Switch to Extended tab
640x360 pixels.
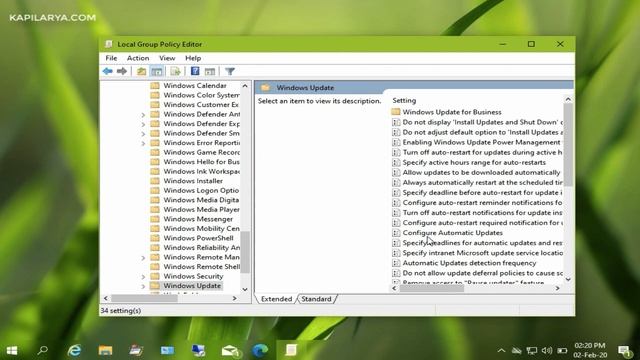276,299
